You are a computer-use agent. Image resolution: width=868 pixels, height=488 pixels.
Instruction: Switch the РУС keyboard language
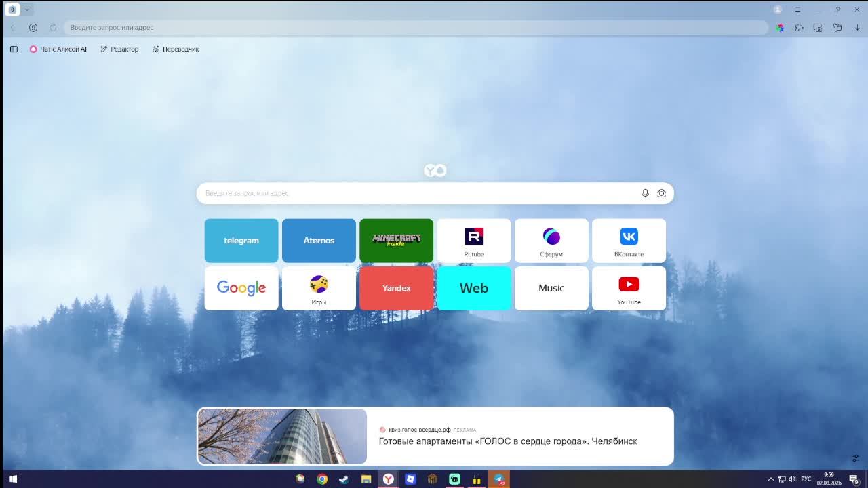coord(806,479)
